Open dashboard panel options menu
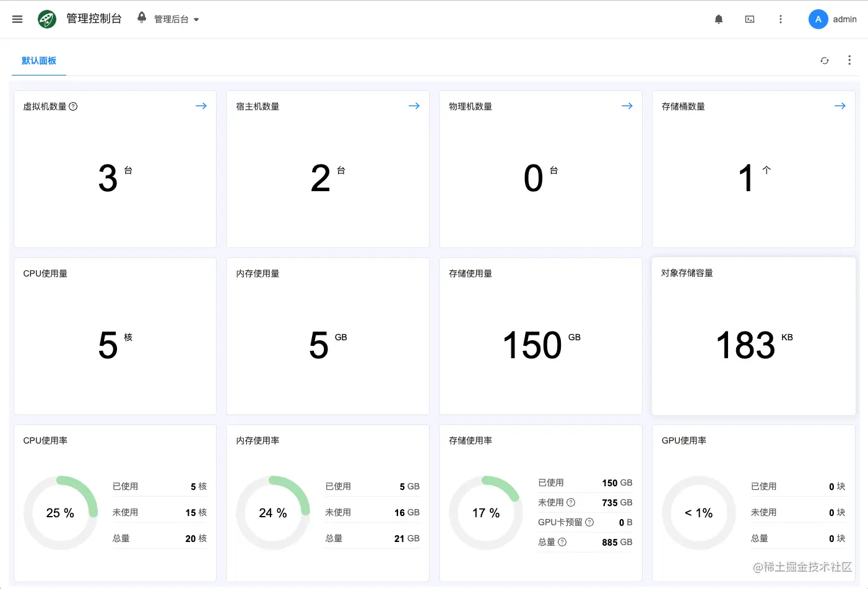868x589 pixels. 849,60
